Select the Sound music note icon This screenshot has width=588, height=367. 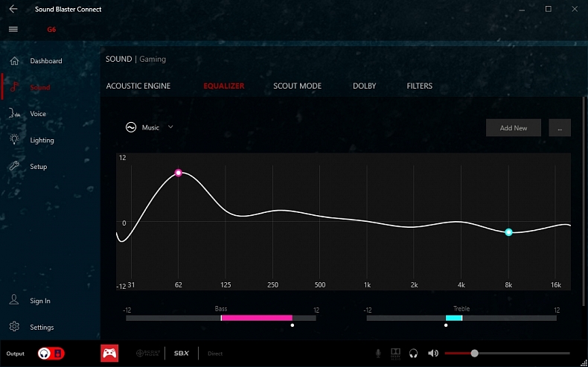[14, 87]
